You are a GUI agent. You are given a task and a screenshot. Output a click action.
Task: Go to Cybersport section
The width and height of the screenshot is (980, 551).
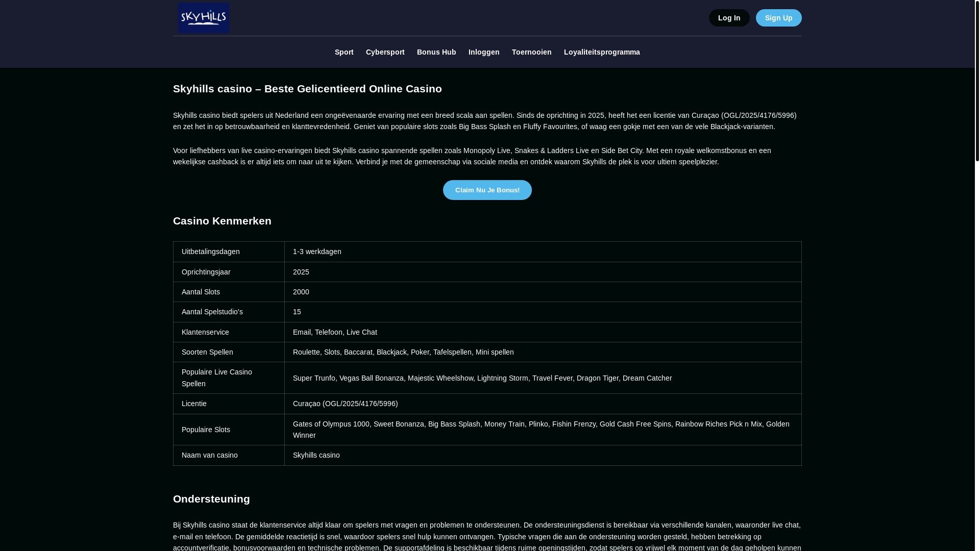coord(385,52)
